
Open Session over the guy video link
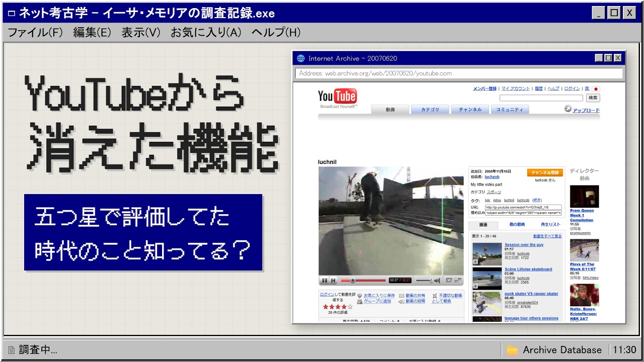tap(524, 245)
